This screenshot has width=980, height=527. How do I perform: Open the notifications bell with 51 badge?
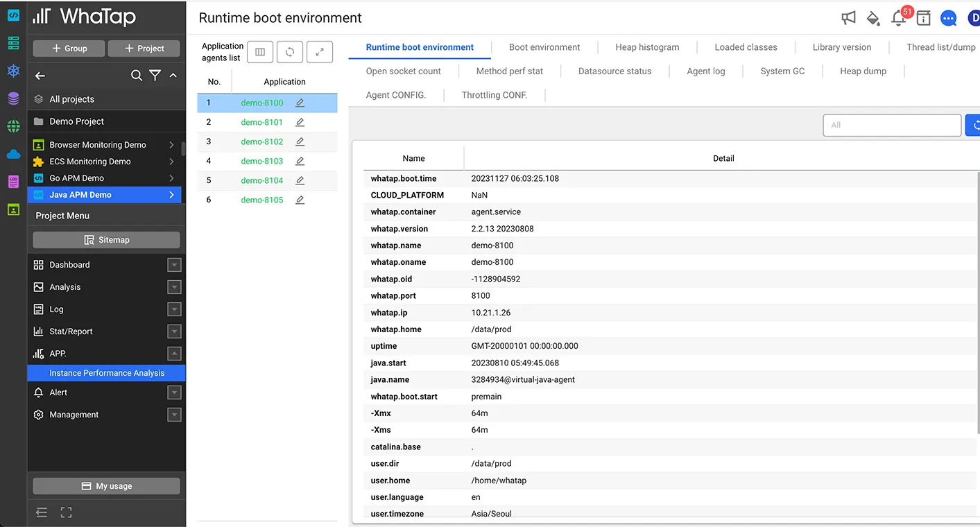tap(900, 17)
